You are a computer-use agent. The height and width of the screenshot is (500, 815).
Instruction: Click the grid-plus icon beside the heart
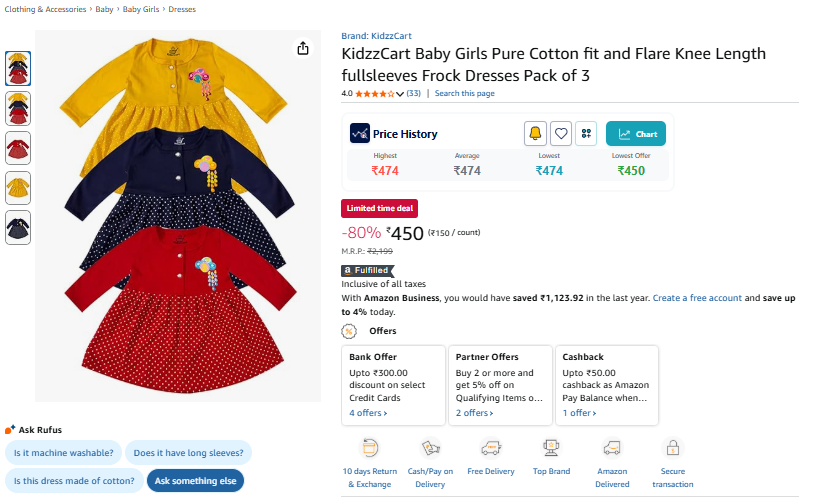point(587,133)
